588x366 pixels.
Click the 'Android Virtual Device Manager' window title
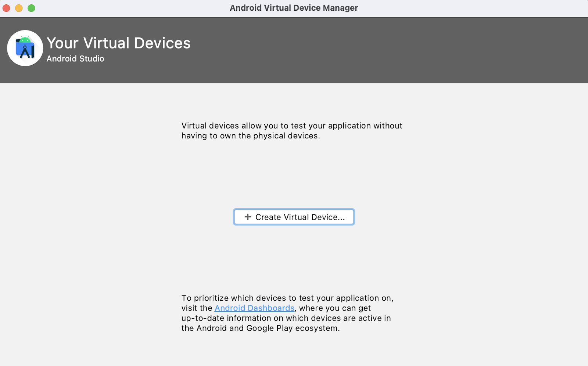[x=294, y=8]
